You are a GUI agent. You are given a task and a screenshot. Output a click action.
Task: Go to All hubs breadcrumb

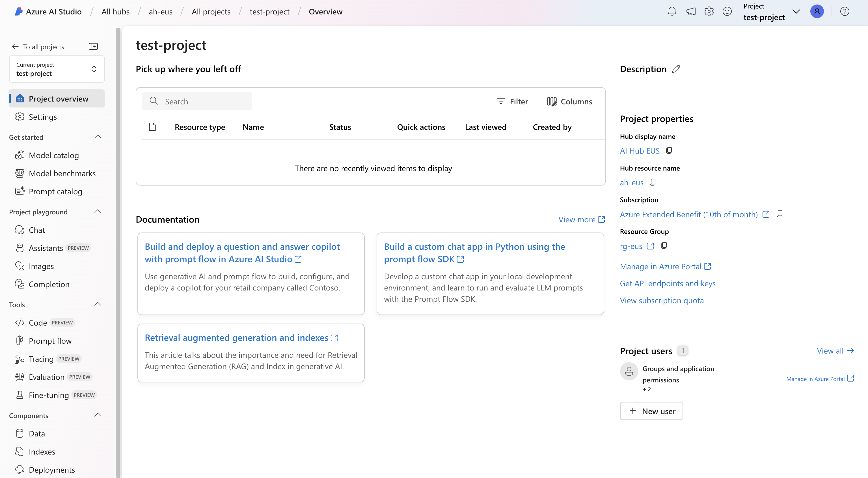coord(116,12)
